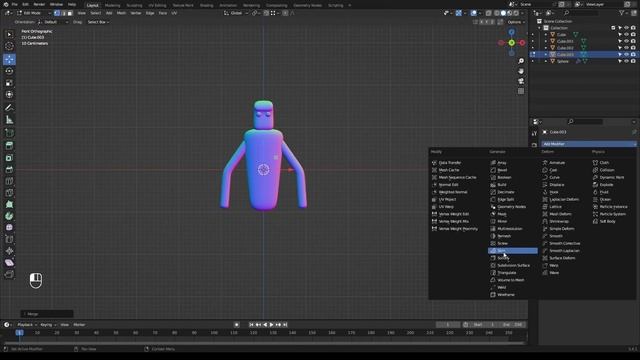Click the Blender logo menu icon
Image resolution: width=640 pixels, height=360 pixels.
[5, 4]
